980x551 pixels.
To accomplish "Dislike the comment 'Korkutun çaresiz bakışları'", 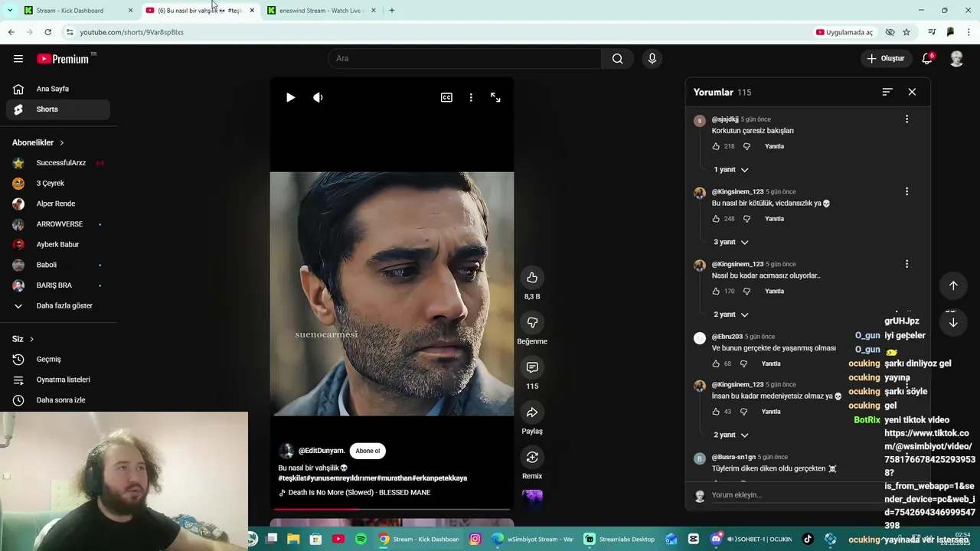I will pos(746,146).
